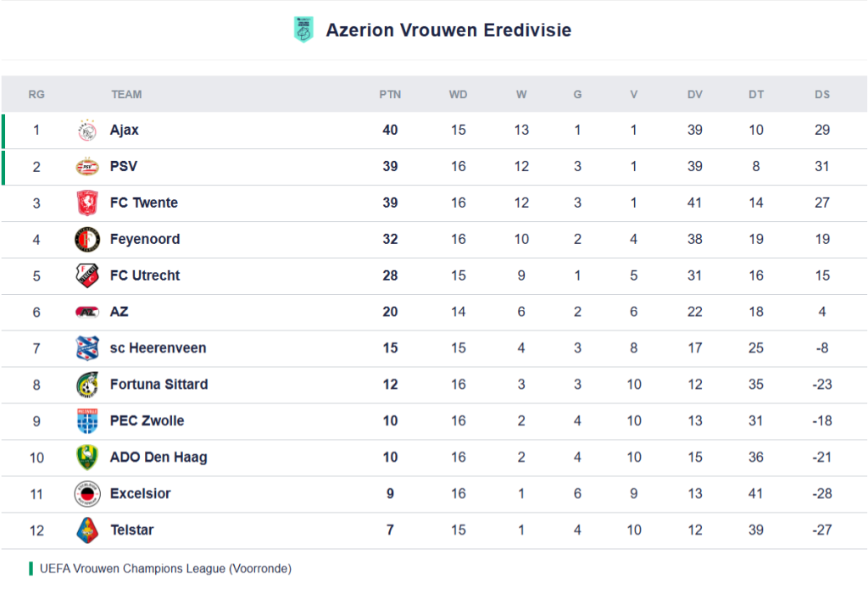This screenshot has width=868, height=605.
Task: Click the TEAM column header
Action: (126, 94)
